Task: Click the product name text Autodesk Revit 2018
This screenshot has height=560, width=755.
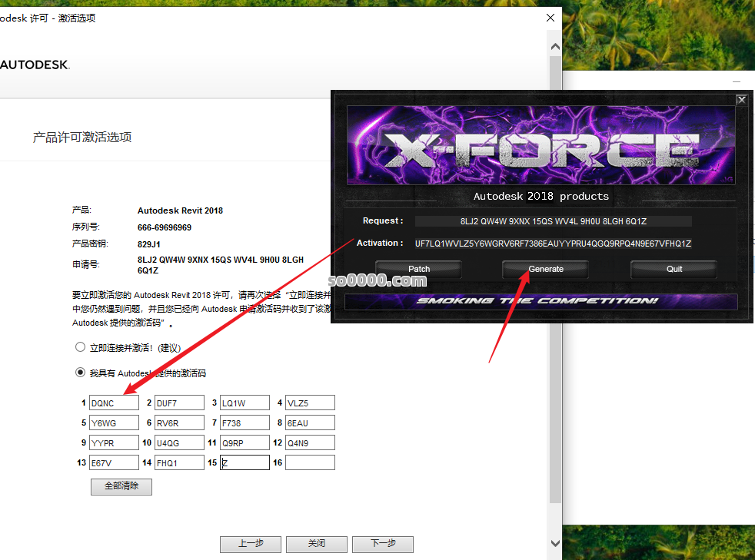Action: [x=180, y=210]
